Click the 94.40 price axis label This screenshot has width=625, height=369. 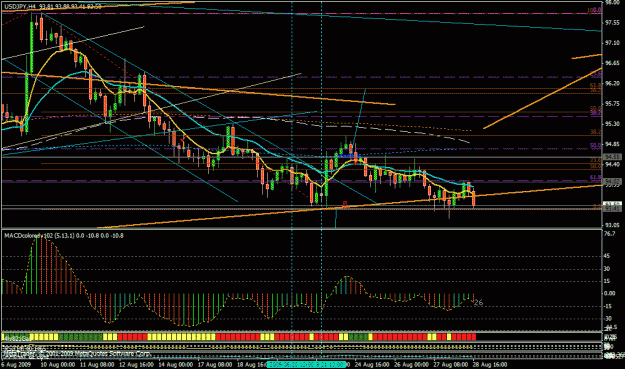tap(612, 164)
